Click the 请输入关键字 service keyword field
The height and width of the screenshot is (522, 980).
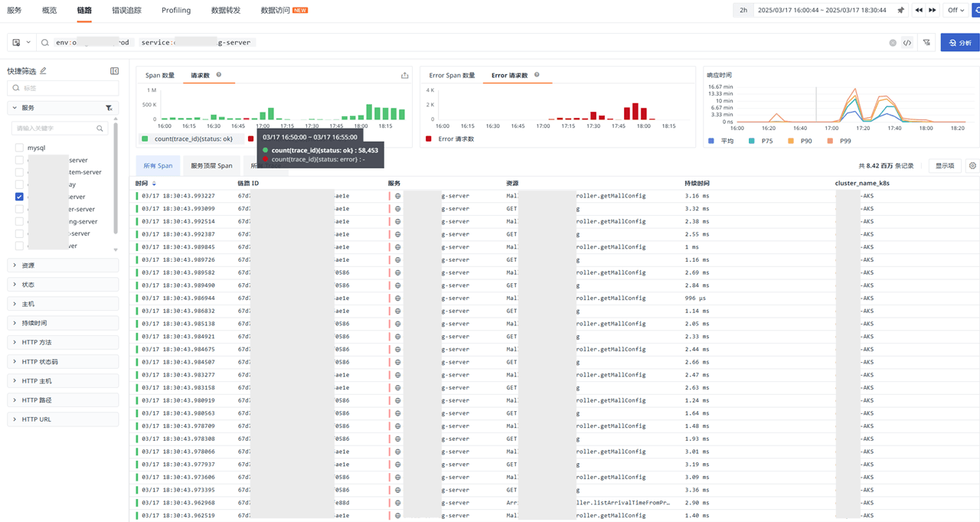pyautogui.click(x=60, y=129)
